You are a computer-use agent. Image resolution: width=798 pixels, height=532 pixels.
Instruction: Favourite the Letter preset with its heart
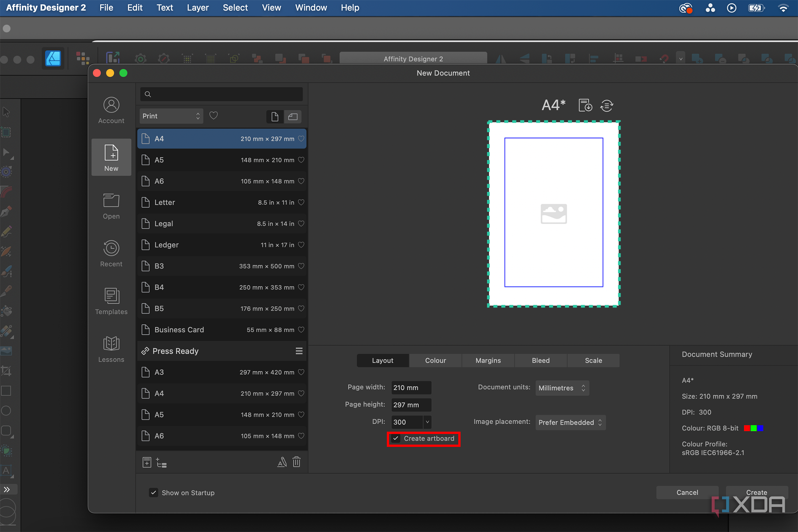[301, 202]
